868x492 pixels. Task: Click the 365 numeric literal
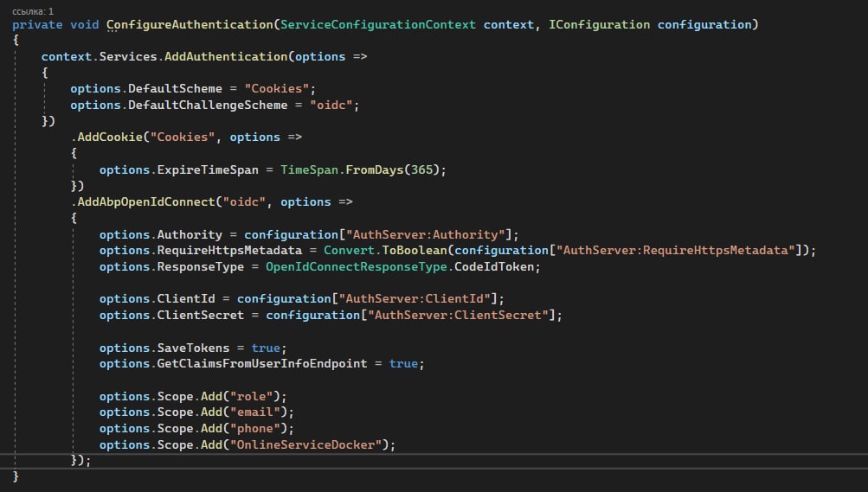[421, 170]
